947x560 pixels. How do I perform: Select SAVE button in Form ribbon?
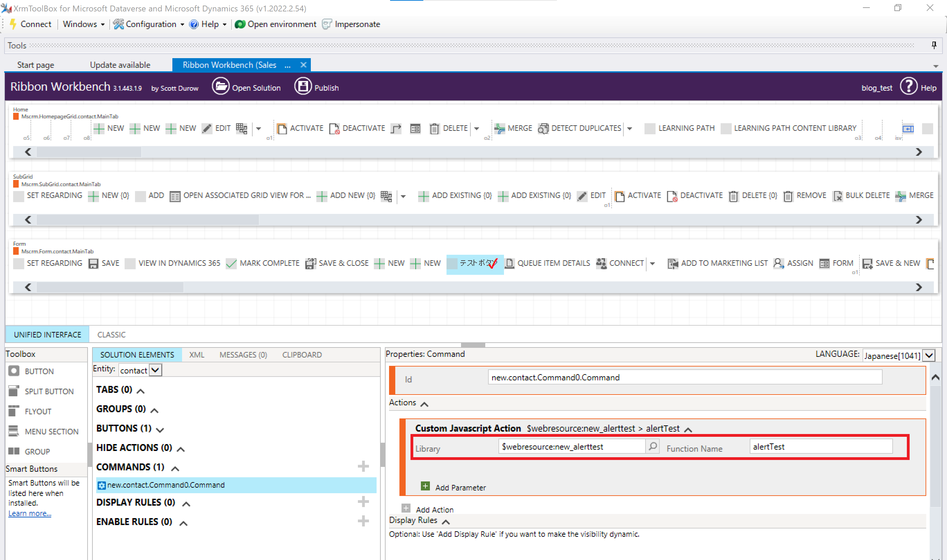[104, 263]
